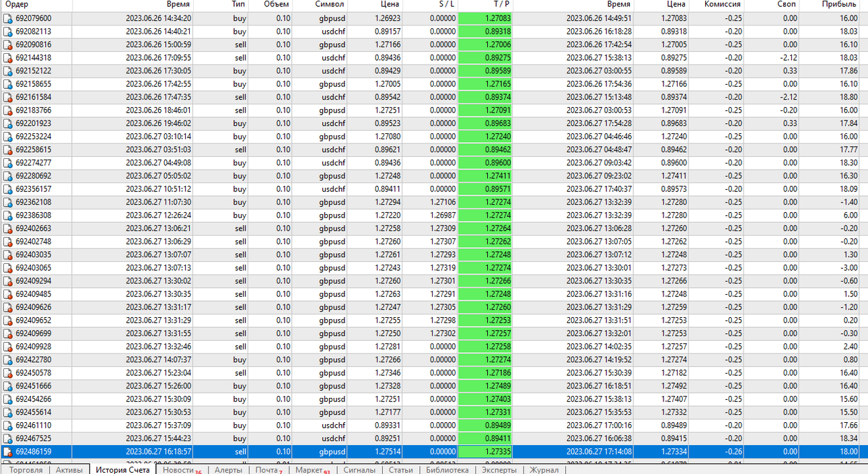Click the icon beside order 692183766

pyautogui.click(x=8, y=110)
